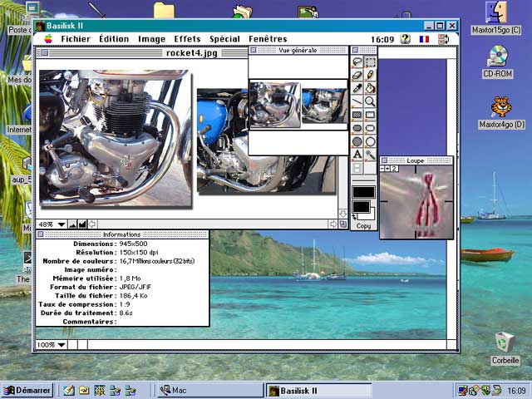Select the Paint Bucket tool
Screen dimensions: 532x399
pyautogui.click(x=370, y=89)
